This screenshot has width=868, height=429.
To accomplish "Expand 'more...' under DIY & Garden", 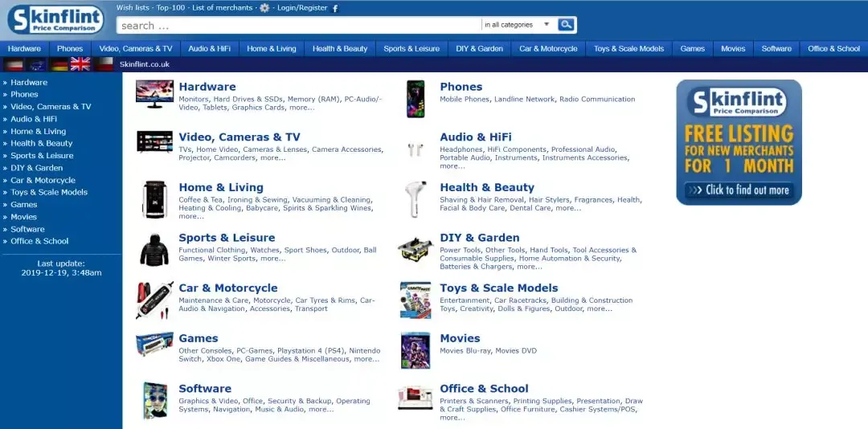I will (x=529, y=267).
